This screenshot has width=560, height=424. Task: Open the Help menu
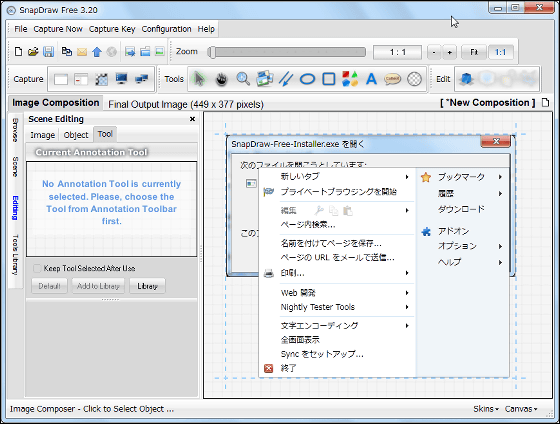[206, 29]
